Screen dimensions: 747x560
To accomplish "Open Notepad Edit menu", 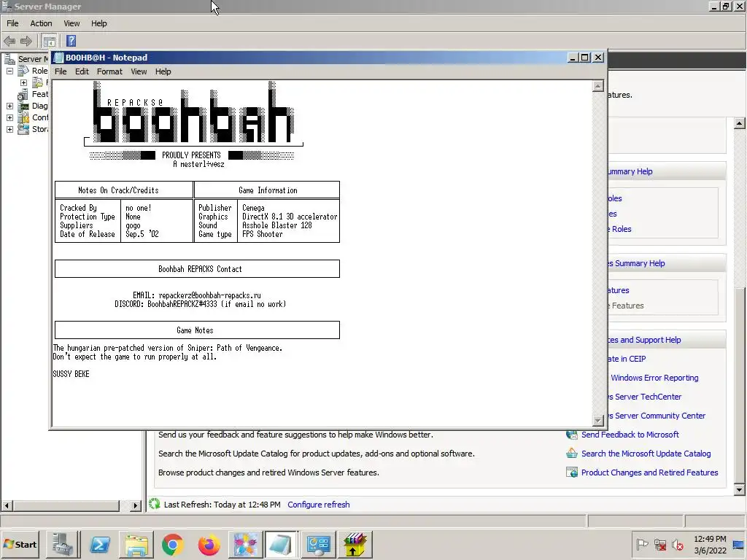I will (x=82, y=71).
